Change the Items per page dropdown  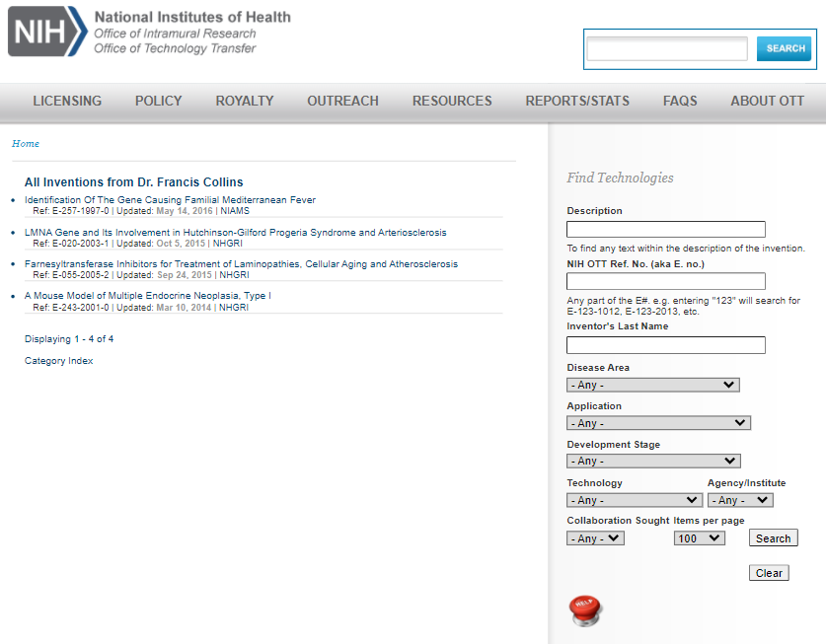click(x=699, y=538)
